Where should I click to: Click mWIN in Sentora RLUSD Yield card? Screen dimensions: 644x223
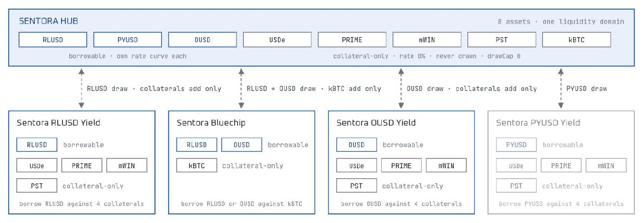(x=126, y=165)
